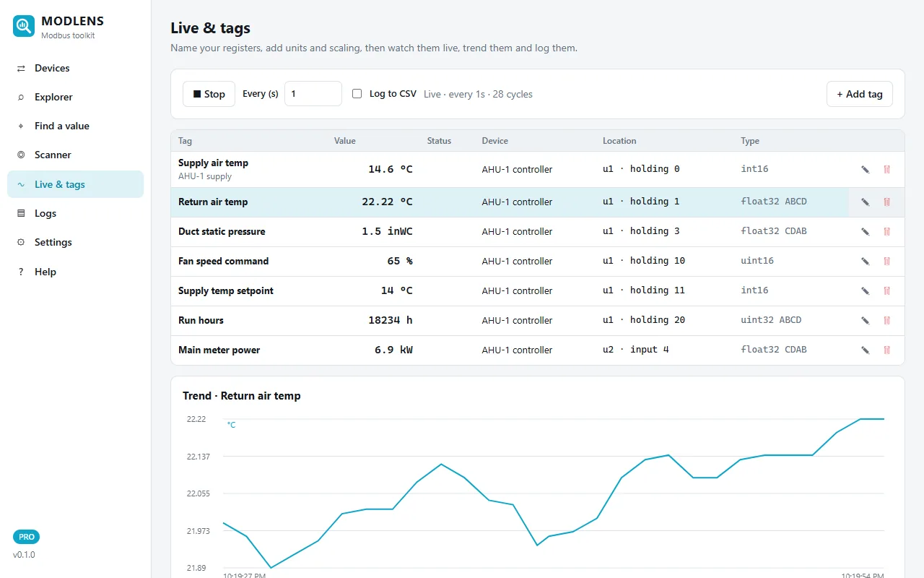Delete the Main meter power tag

(886, 350)
